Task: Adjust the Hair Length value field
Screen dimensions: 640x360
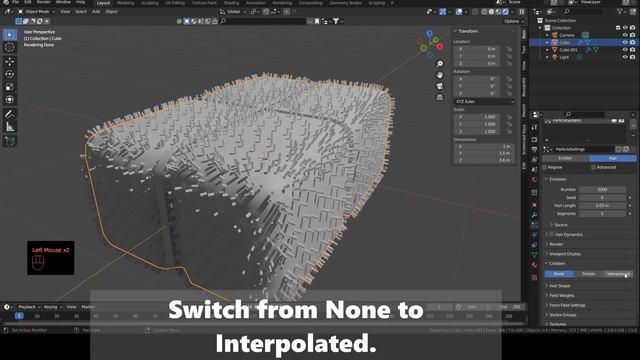Action: [x=602, y=206]
